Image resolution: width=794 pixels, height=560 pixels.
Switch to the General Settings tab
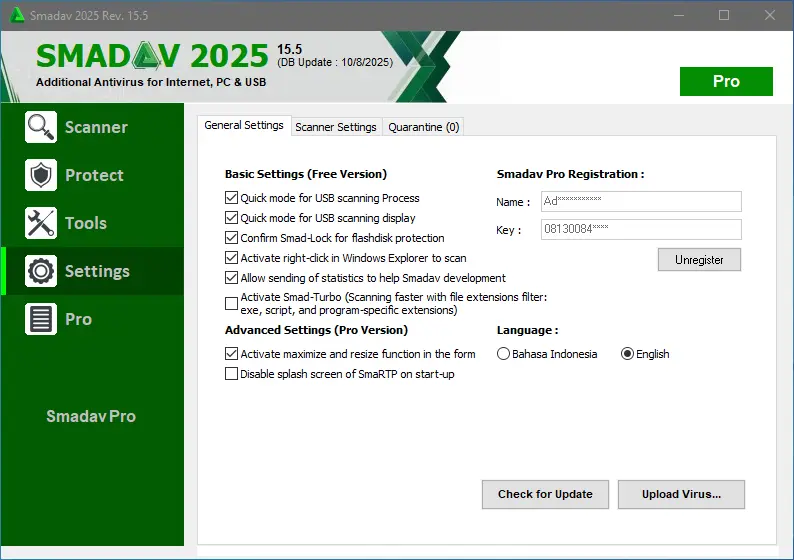click(x=244, y=125)
